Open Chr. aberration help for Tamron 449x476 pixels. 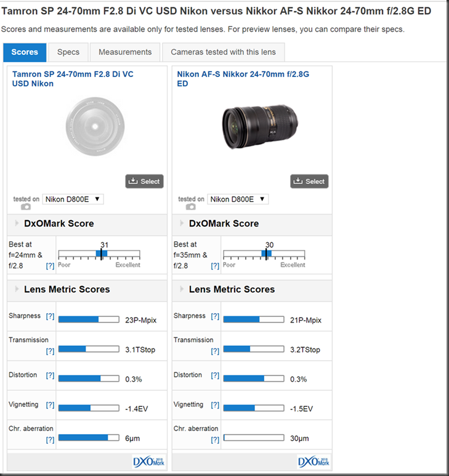(x=50, y=440)
